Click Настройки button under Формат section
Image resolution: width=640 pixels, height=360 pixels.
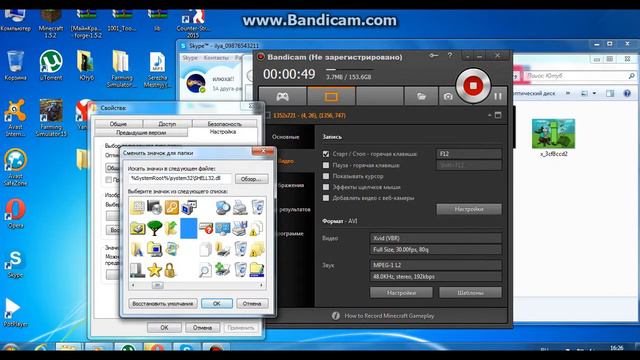[x=401, y=293]
